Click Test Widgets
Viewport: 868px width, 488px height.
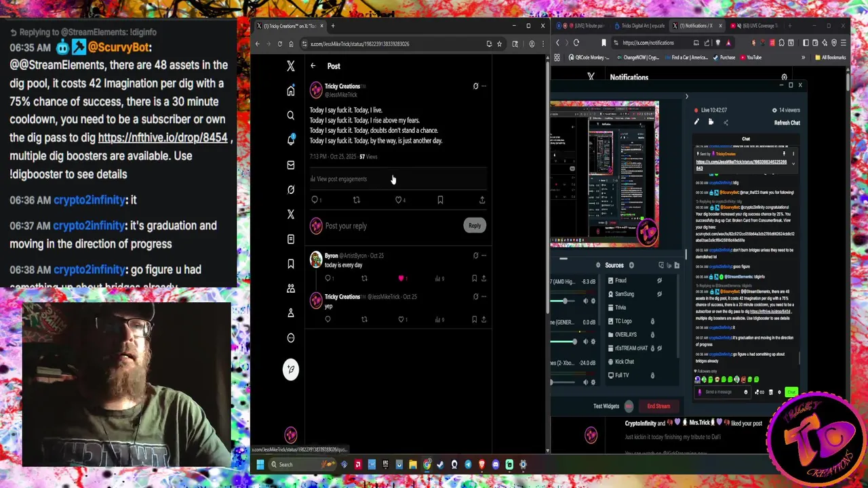tap(606, 406)
